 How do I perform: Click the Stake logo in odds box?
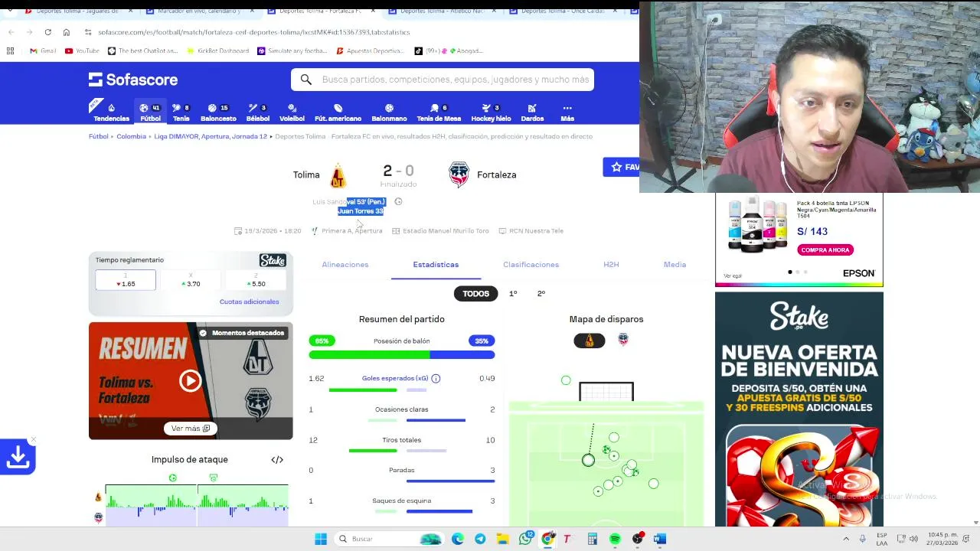pos(273,260)
